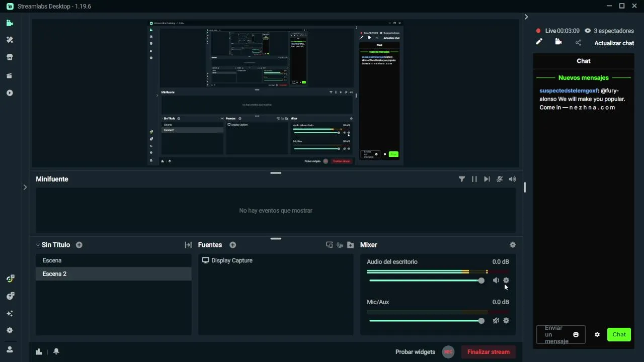Viewport: 644px width, 362px height.
Task: Open chat settings gear
Action: [x=597, y=334]
